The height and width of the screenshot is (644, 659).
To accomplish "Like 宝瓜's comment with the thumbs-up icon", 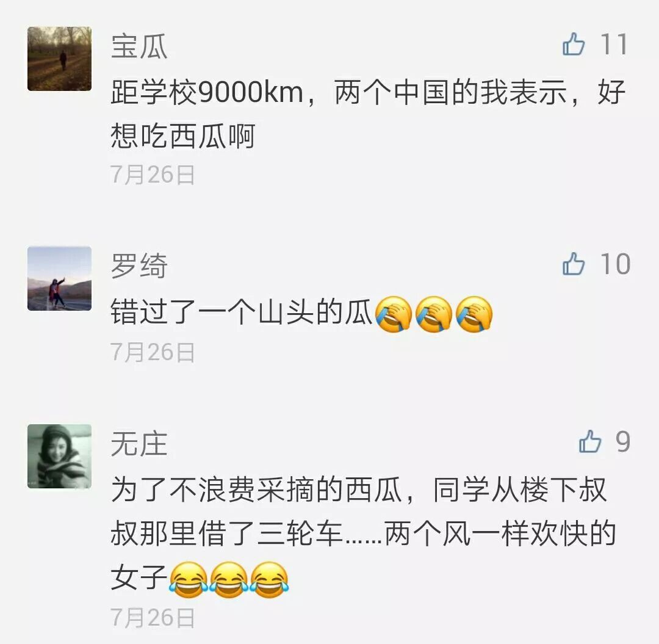I will [573, 44].
